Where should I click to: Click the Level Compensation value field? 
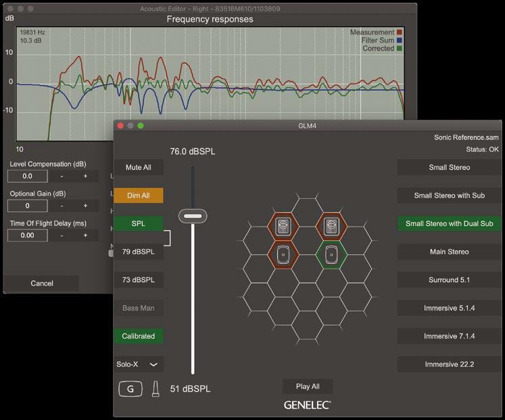(27, 176)
